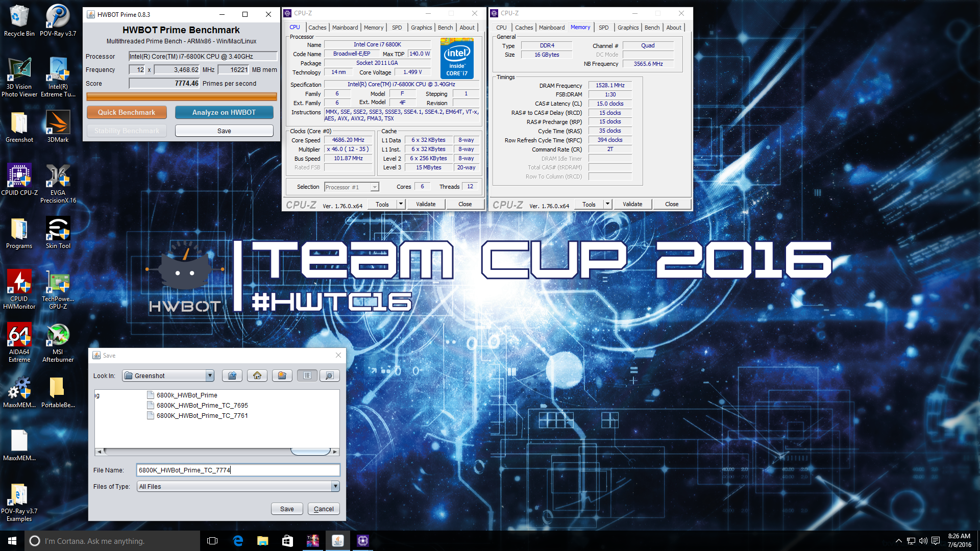Open Bench tab in right CPU-Z window
This screenshot has width=980, height=551.
coord(652,28)
